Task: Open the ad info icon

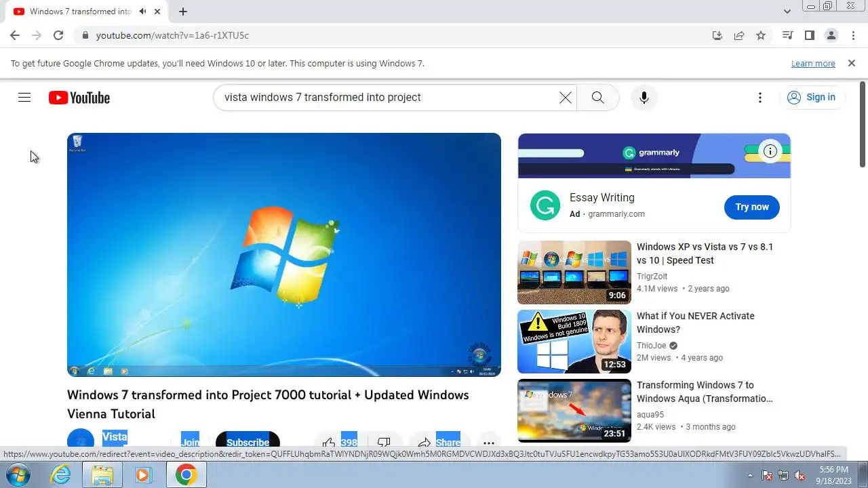Action: 770,151
